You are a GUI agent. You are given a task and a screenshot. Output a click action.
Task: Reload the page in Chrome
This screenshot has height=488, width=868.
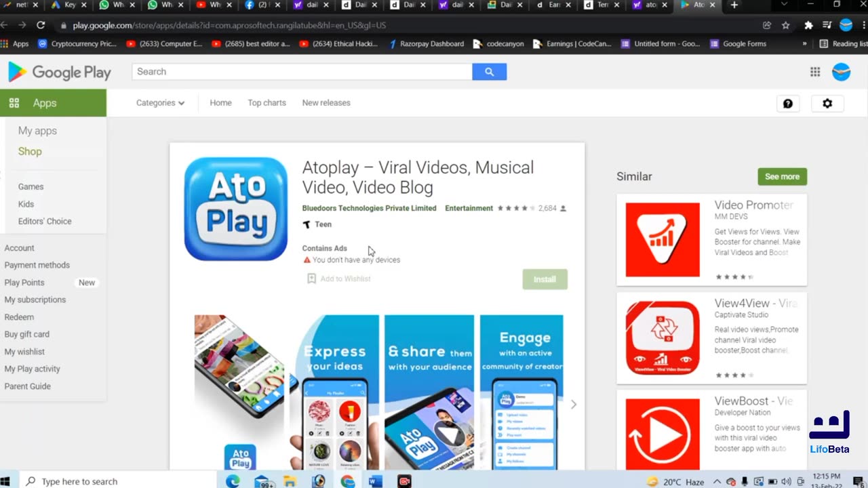(x=41, y=25)
